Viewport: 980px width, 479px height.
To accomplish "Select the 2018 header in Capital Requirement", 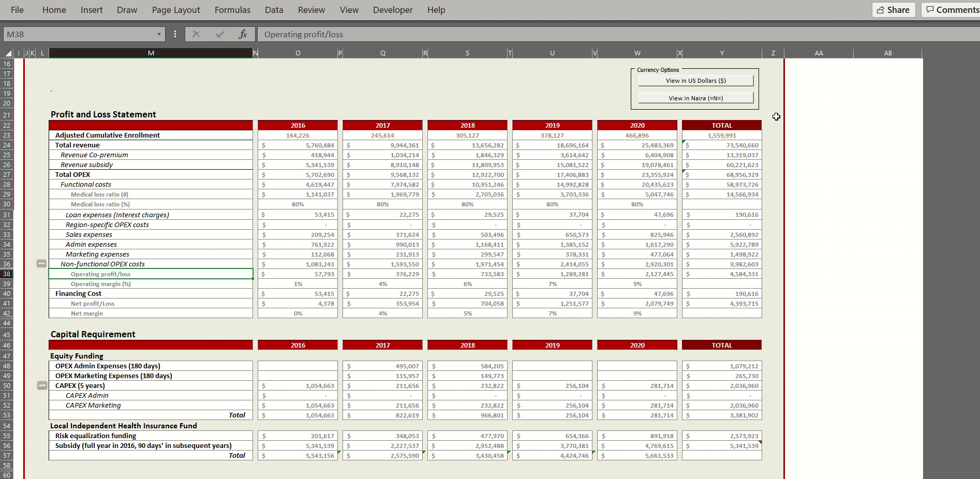I will pyautogui.click(x=467, y=345).
